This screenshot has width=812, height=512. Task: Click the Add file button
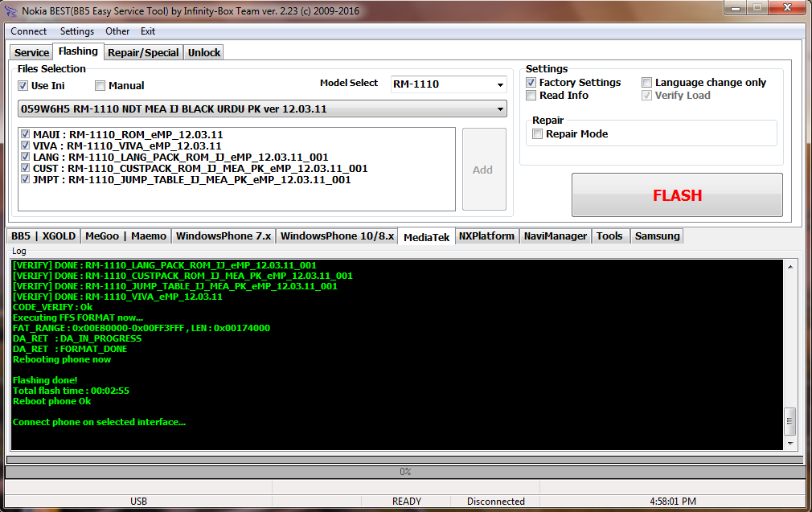point(484,170)
